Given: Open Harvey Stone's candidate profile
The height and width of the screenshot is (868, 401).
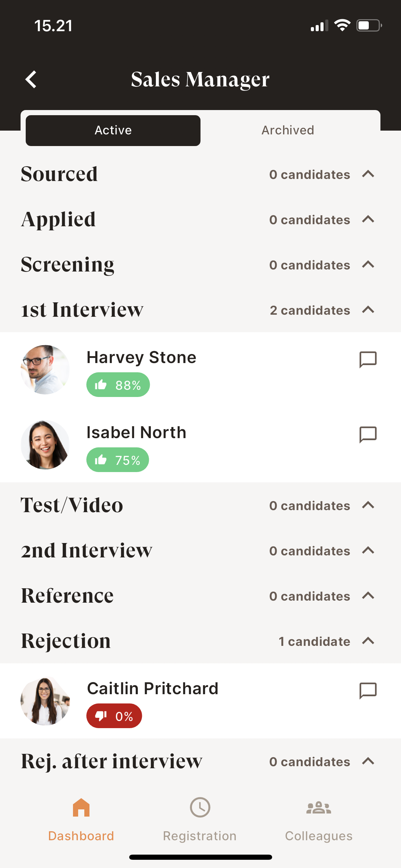Looking at the screenshot, I should 141,357.
